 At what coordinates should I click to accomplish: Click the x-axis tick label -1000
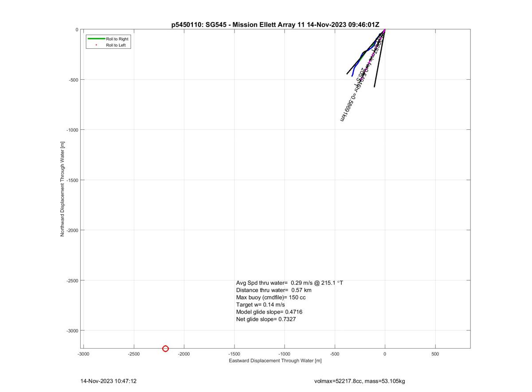coord(284,354)
